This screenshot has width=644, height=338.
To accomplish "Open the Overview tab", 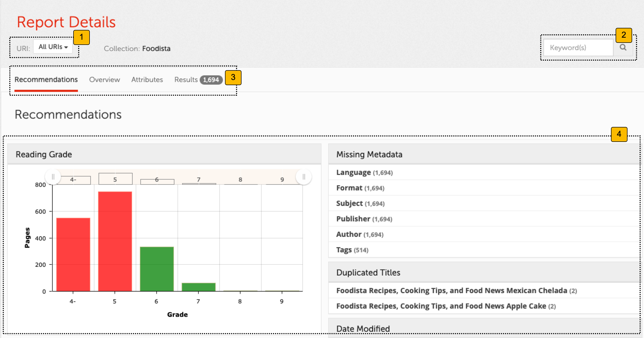I will pyautogui.click(x=104, y=80).
